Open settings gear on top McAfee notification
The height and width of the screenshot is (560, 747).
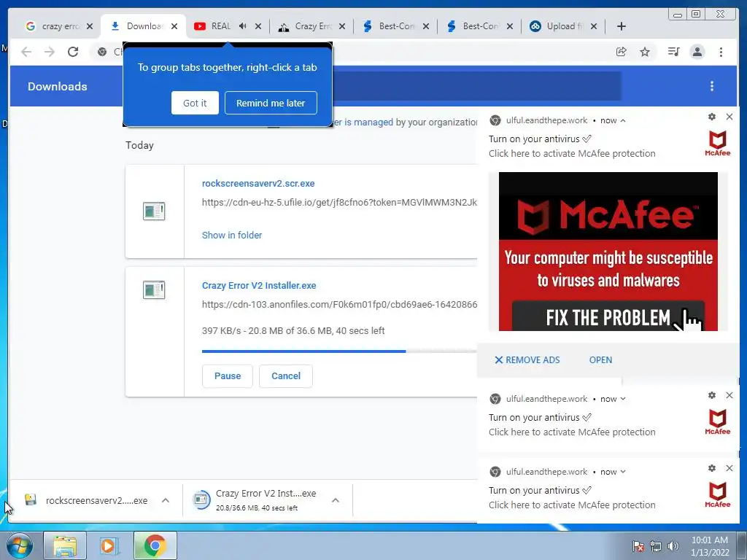click(x=712, y=117)
